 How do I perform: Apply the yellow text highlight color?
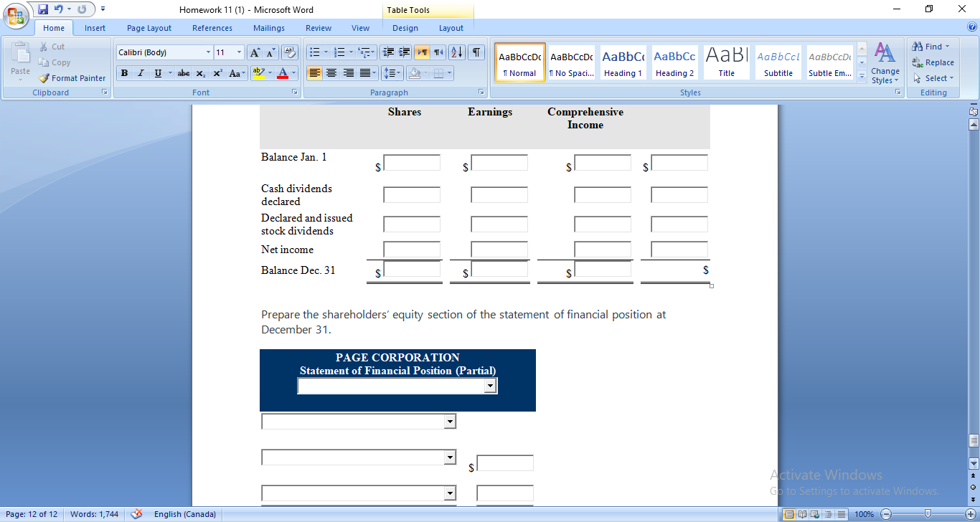pos(258,73)
